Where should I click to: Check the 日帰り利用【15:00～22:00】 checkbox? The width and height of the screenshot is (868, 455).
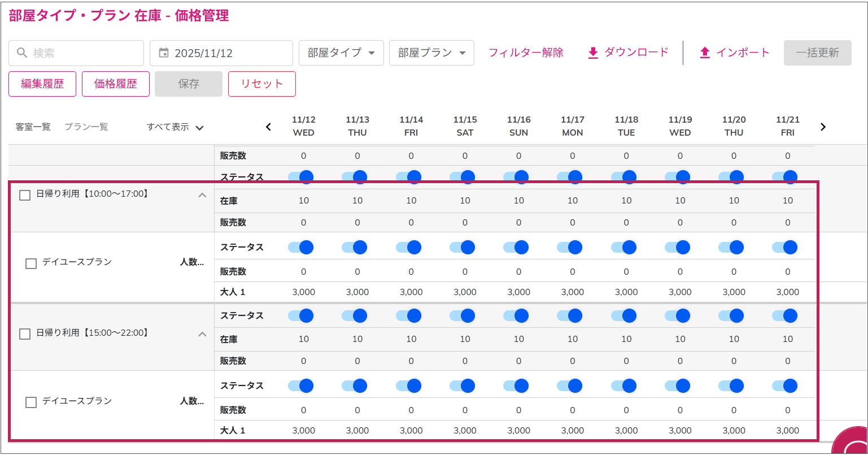click(25, 334)
